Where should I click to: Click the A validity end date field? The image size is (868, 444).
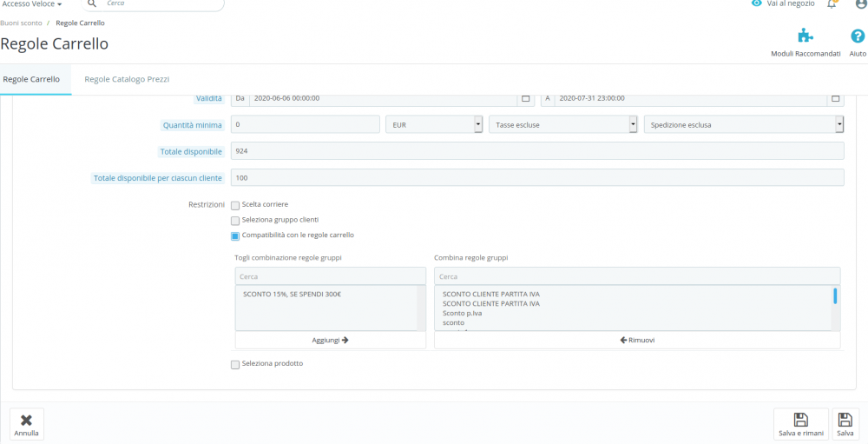pyautogui.click(x=691, y=98)
